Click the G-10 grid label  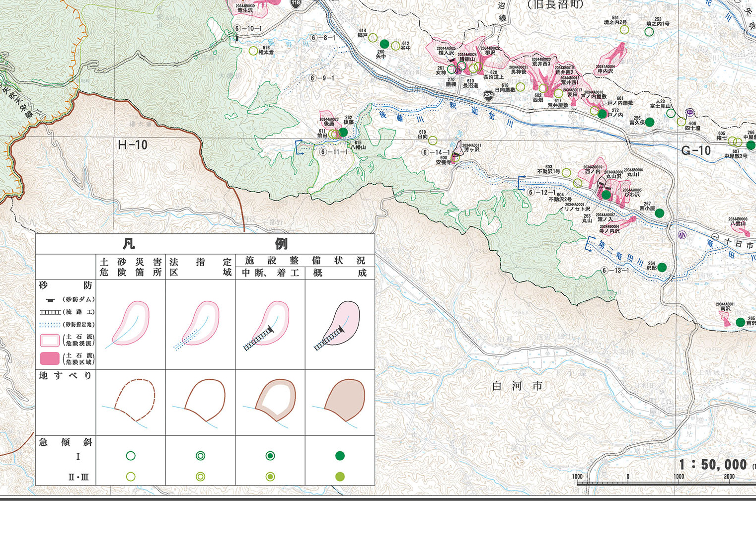[695, 150]
